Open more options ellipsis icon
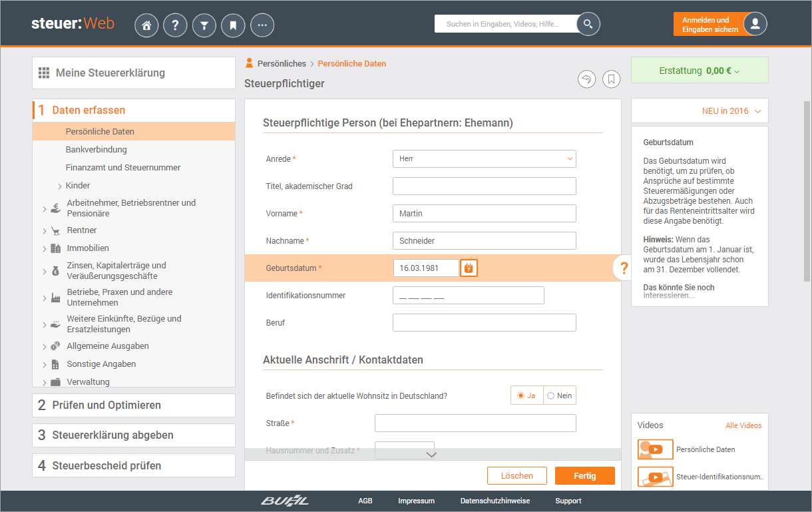This screenshot has height=512, width=812. (x=262, y=25)
